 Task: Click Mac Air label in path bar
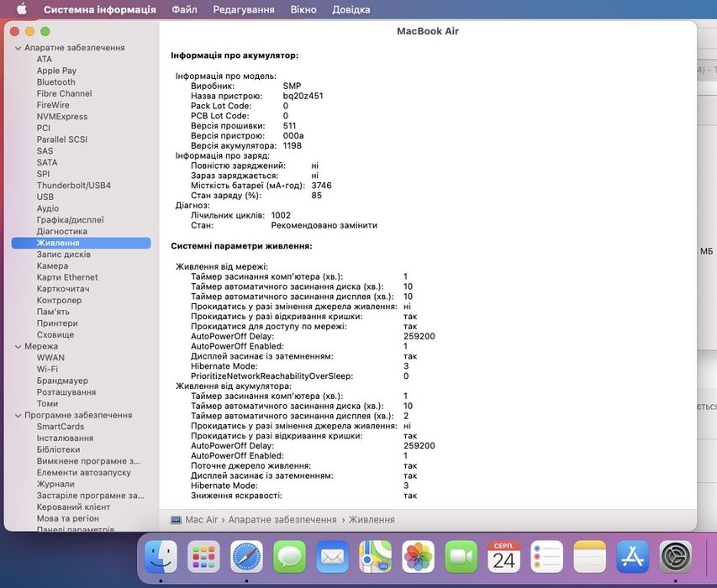[202, 520]
